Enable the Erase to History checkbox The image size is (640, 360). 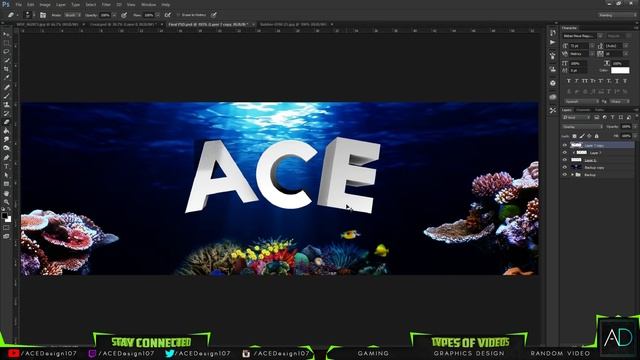pos(178,15)
